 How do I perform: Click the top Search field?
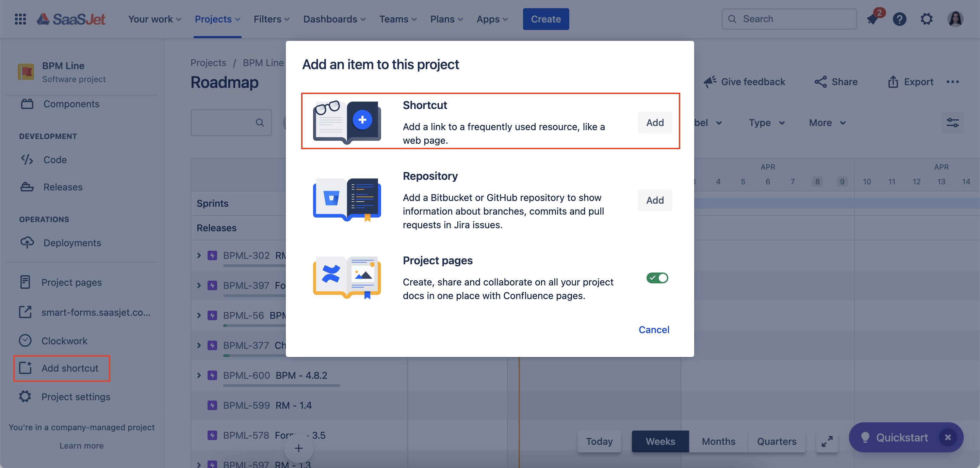[x=789, y=19]
